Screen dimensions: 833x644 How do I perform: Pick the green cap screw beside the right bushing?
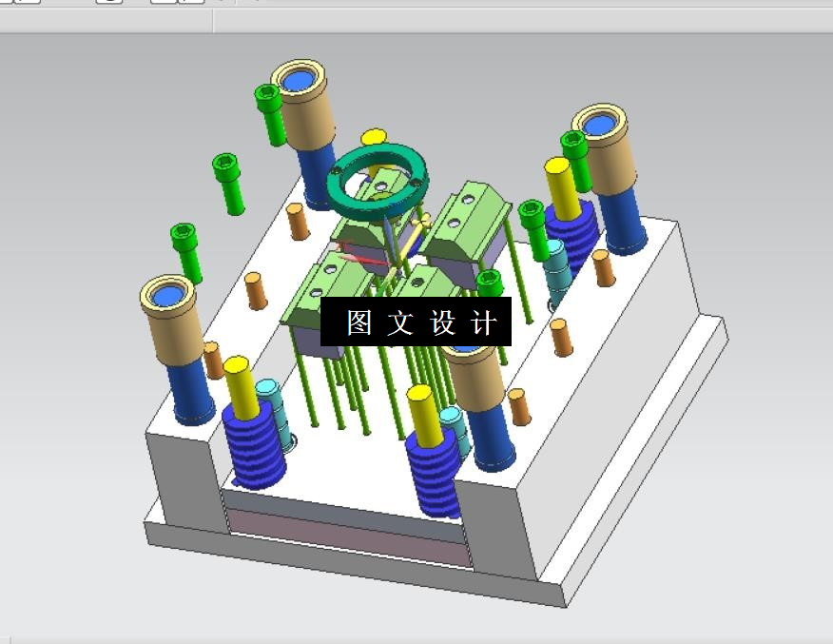[576, 160]
